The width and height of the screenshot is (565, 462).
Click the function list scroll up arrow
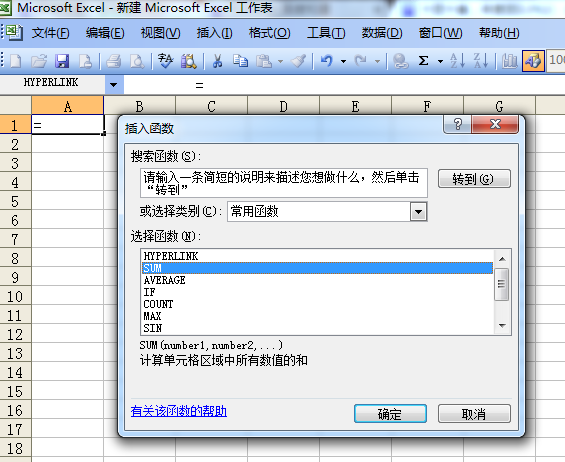(502, 259)
